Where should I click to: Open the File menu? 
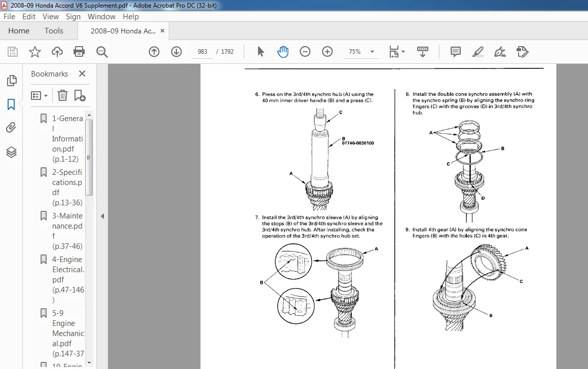point(9,17)
